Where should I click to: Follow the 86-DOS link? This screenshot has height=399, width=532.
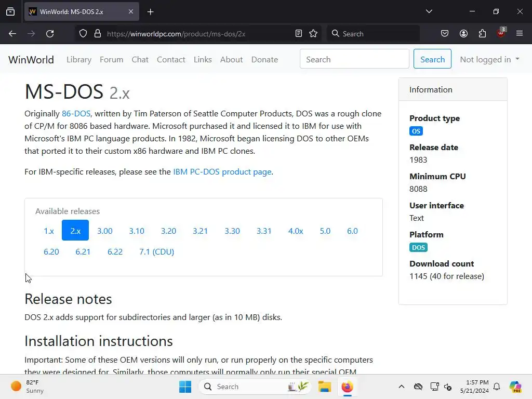[76, 114]
